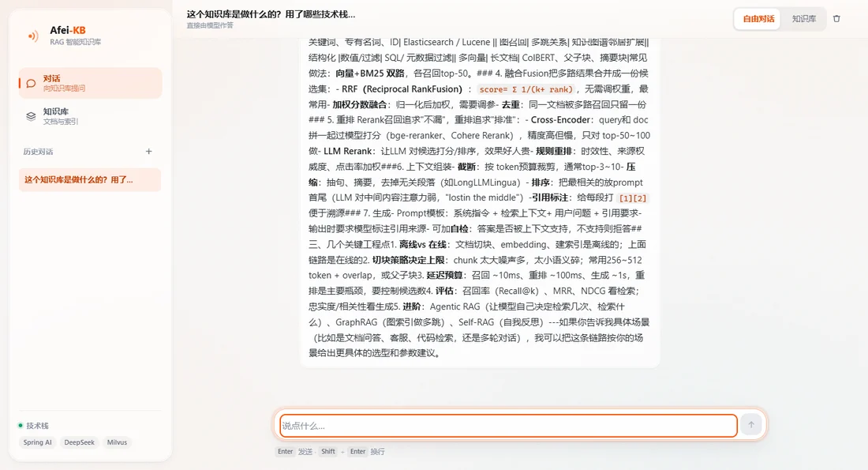The image size is (868, 470).
Task: Click bold text 向量+BM25 双路
Action: [370, 73]
